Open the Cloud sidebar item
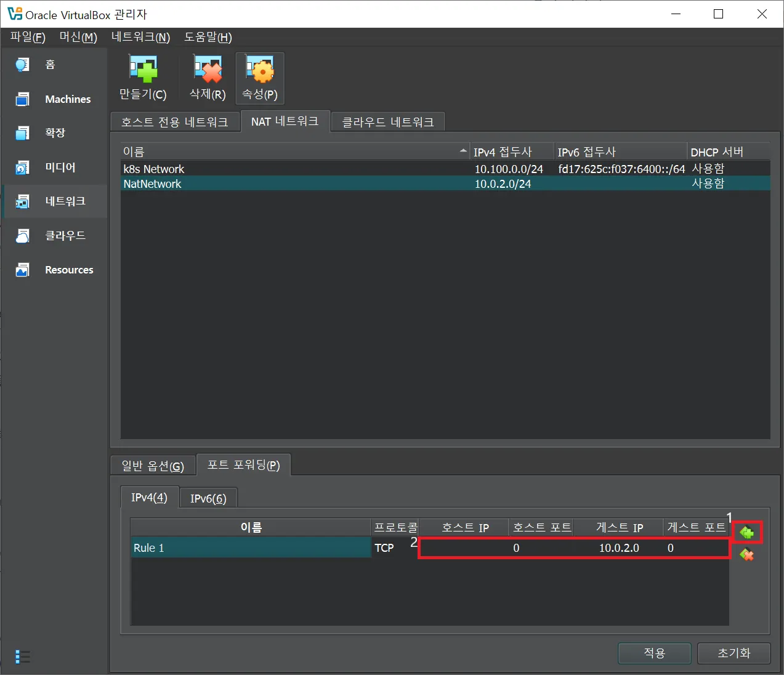The height and width of the screenshot is (675, 784). point(54,235)
